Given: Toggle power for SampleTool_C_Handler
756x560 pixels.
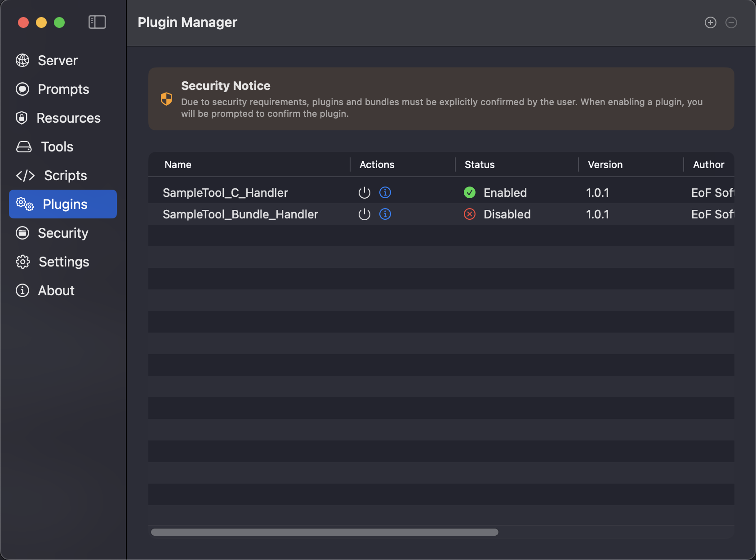Looking at the screenshot, I should pos(364,192).
